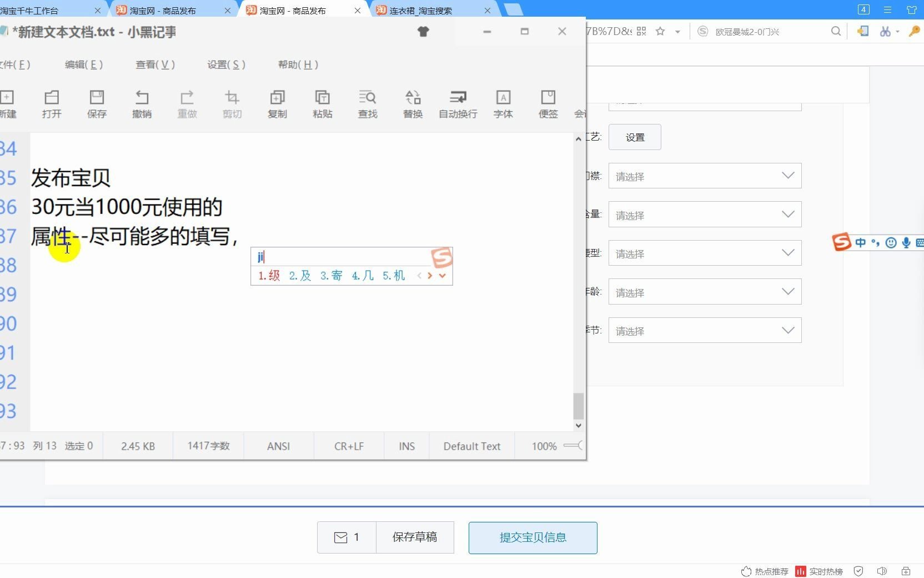Open the 设置(S) menu

(x=227, y=64)
